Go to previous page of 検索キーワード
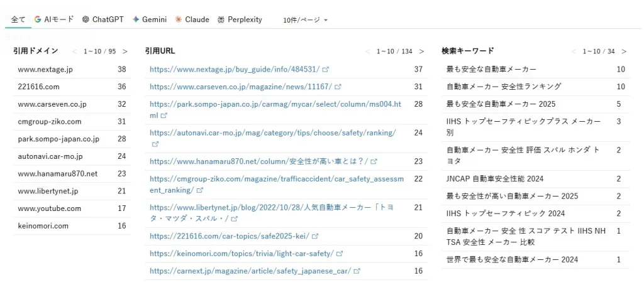This screenshot has height=297, width=644. (x=574, y=51)
